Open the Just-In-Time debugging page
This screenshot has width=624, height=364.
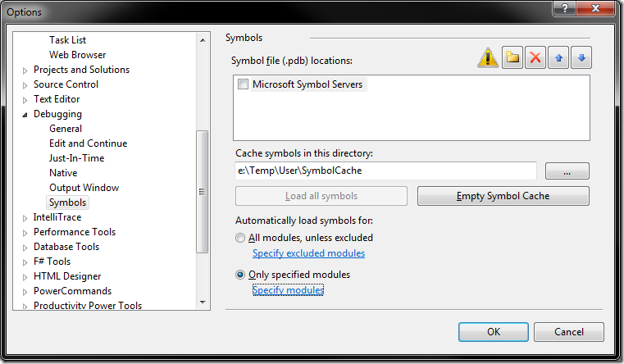pos(76,158)
